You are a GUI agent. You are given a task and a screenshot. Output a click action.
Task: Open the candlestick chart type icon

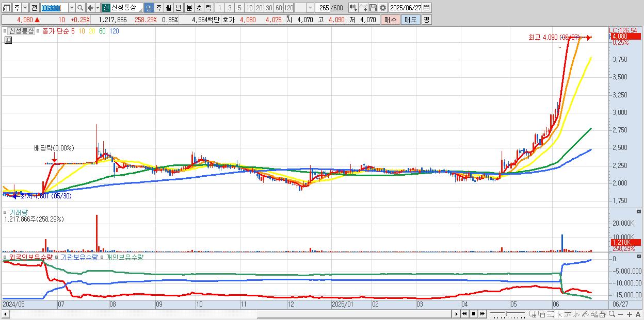coord(353,8)
